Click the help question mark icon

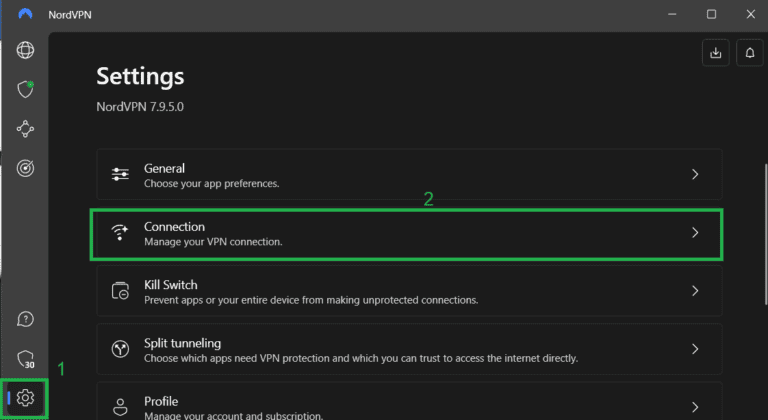pos(25,319)
